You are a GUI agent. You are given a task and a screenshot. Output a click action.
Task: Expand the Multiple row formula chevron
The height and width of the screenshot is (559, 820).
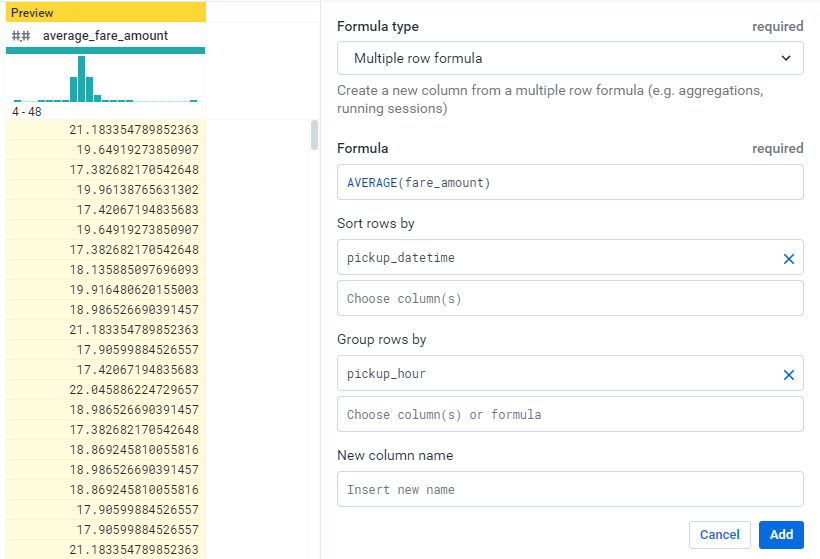[785, 58]
